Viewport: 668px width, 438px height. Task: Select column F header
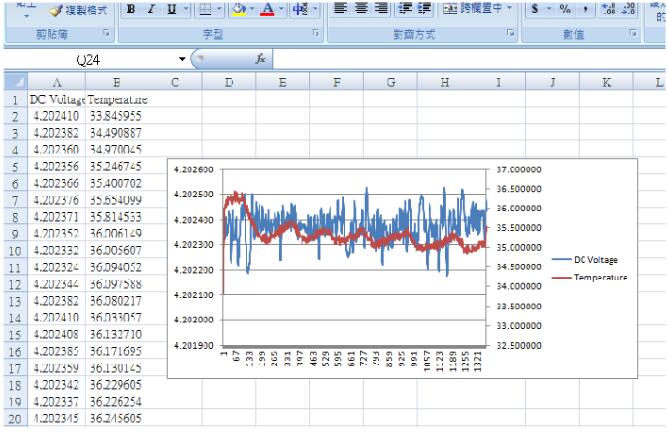click(x=337, y=82)
